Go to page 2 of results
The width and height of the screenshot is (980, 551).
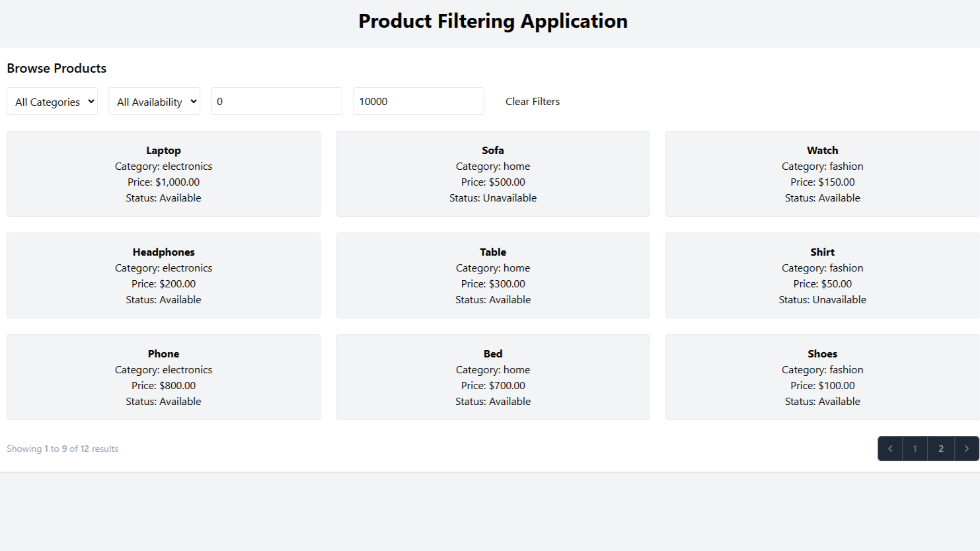[940, 449]
